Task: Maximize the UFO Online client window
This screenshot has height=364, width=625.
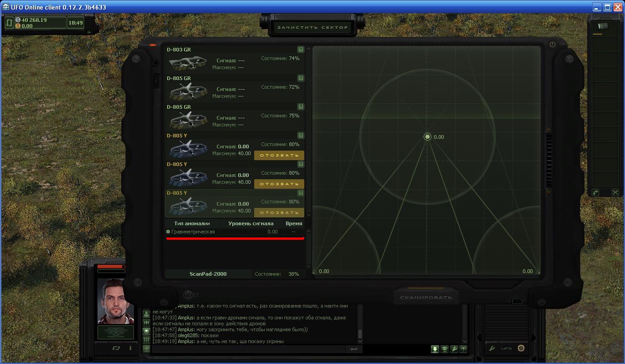Action: tap(607, 7)
